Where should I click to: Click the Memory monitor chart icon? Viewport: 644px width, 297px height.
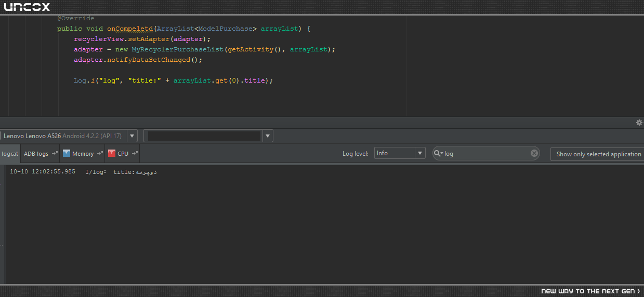click(67, 153)
